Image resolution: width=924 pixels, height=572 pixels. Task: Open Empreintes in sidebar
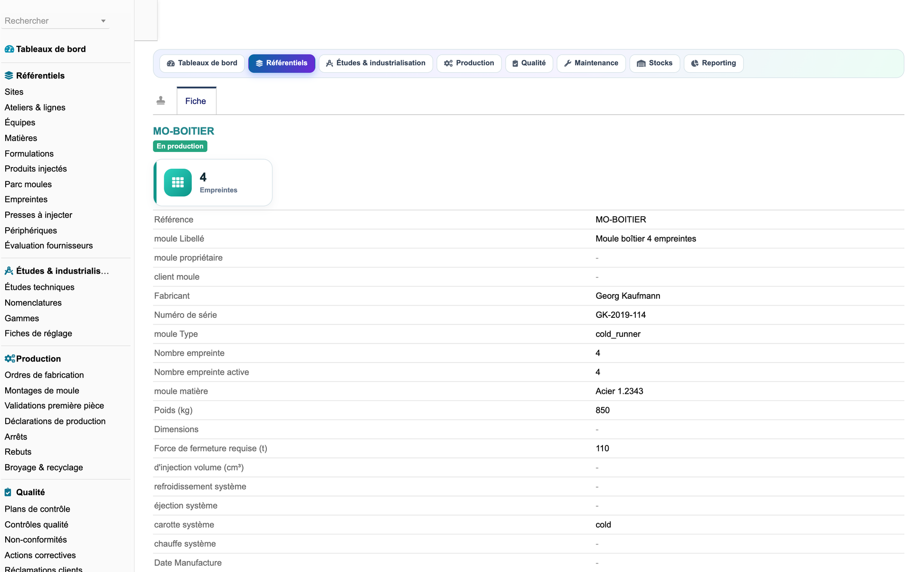click(26, 200)
